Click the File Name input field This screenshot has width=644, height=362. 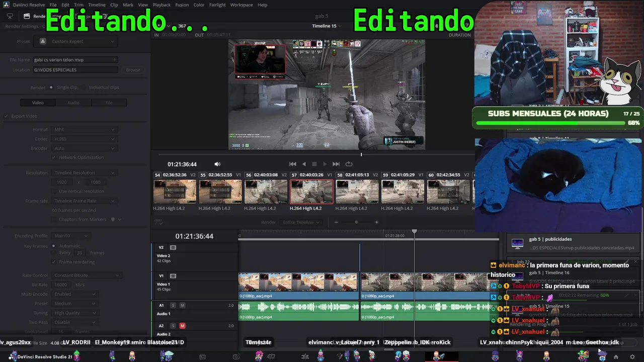pos(75,60)
